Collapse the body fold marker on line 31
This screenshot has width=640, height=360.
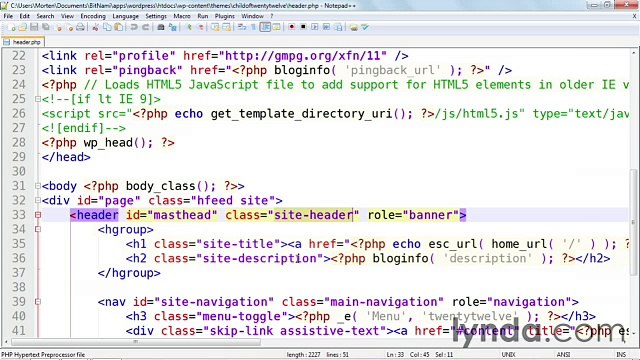point(38,186)
